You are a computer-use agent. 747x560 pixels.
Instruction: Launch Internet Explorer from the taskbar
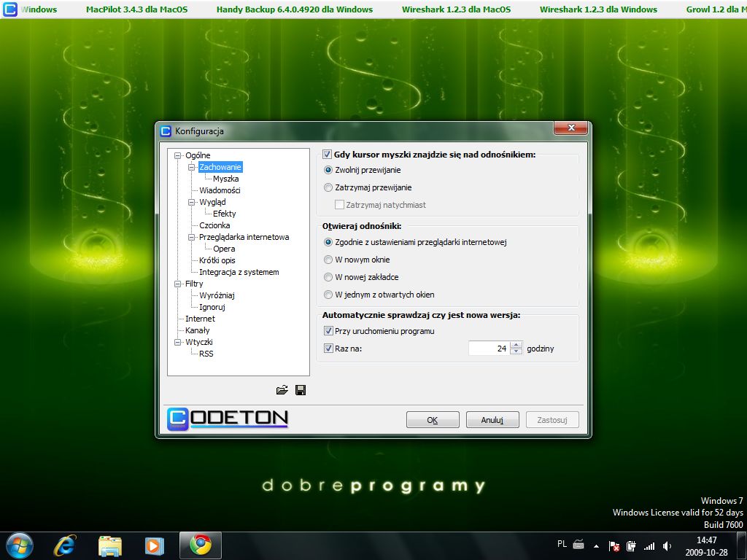[65, 545]
